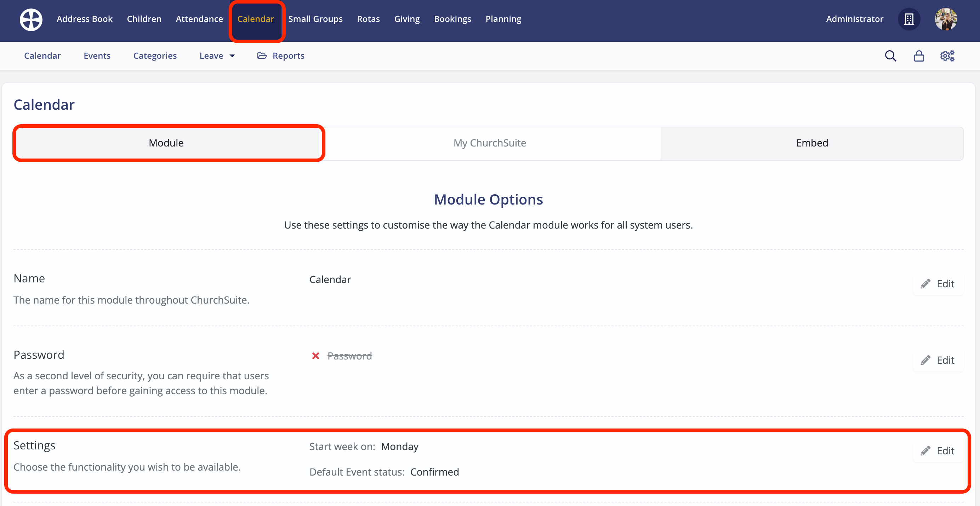Image resolution: width=980 pixels, height=506 pixels.
Task: Edit the module Name setting
Action: tap(938, 283)
